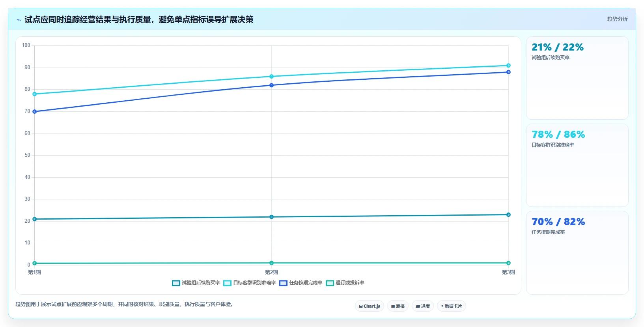
Task: Click 任务按期完成率 data point at 第2期
Action: (x=271, y=85)
